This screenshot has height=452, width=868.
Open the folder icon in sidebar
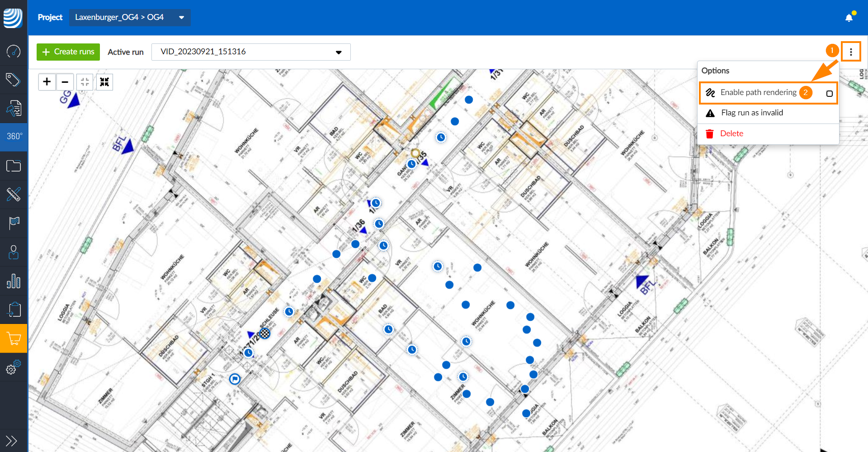coord(14,166)
